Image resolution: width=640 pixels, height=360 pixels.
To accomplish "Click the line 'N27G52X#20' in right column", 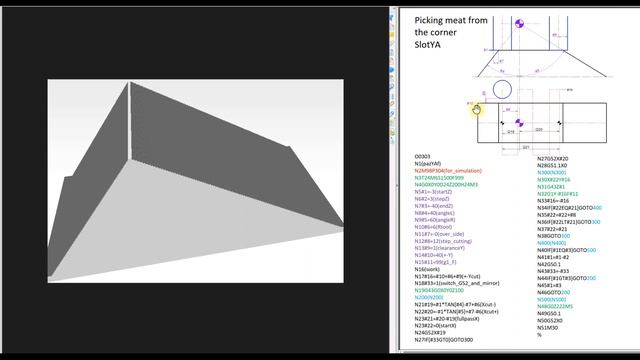I will 552,159.
